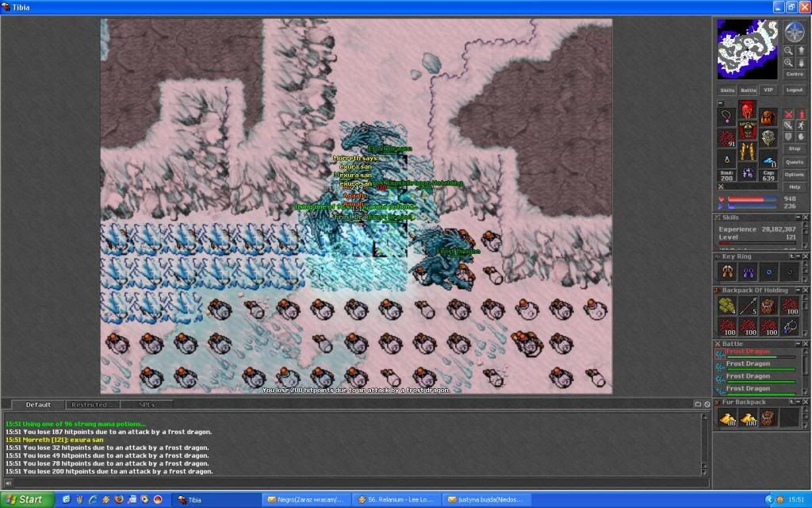812x508 pixels.
Task: Select the amulet in Backpack Of Holding
Action: (789, 326)
